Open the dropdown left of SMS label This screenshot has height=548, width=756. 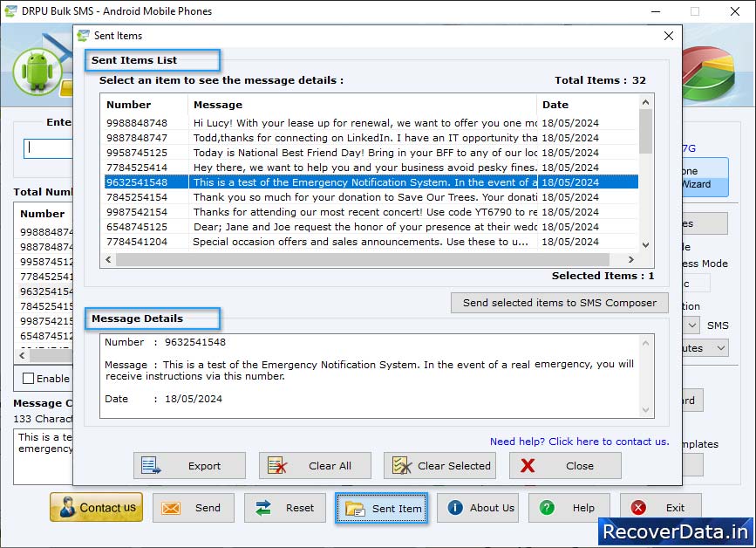[x=691, y=325]
